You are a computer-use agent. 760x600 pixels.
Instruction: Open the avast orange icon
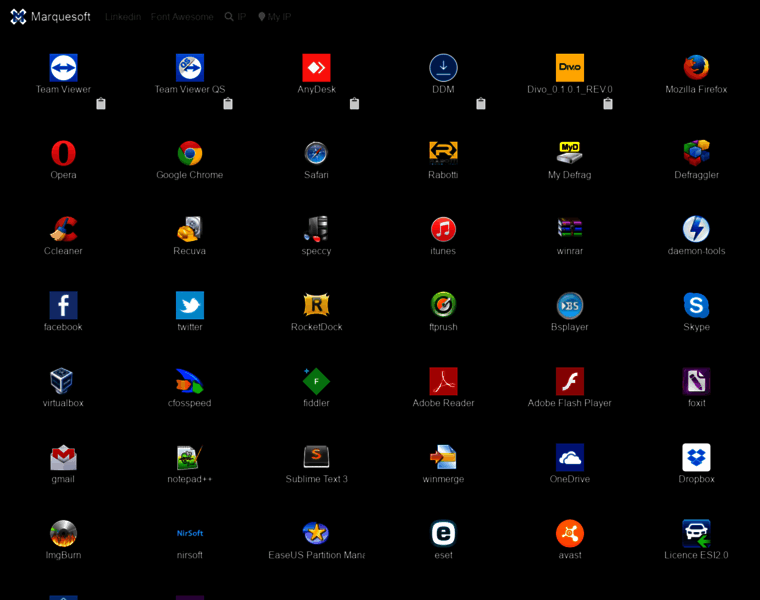570,534
